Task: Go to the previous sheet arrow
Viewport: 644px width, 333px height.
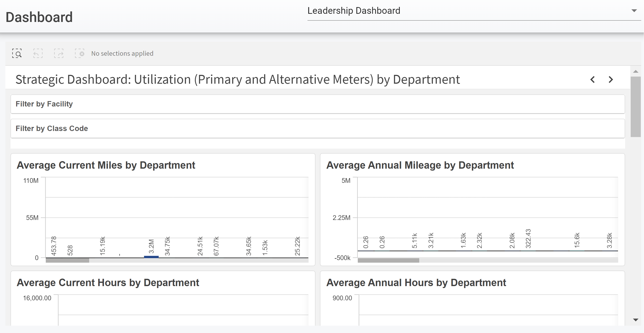Action: point(592,80)
